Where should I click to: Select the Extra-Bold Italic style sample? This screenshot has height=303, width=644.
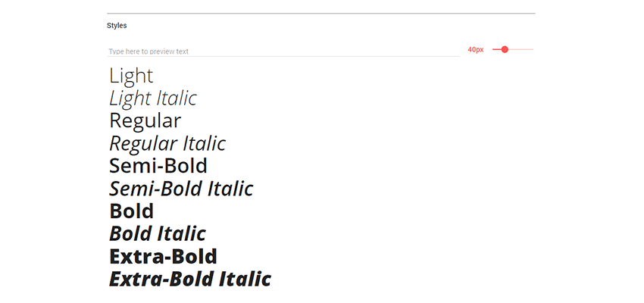point(190,279)
